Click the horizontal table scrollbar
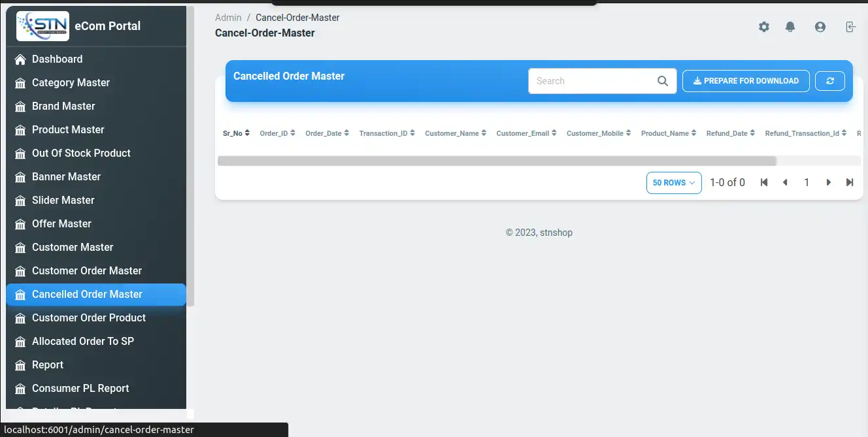The height and width of the screenshot is (437, 868). (x=496, y=161)
